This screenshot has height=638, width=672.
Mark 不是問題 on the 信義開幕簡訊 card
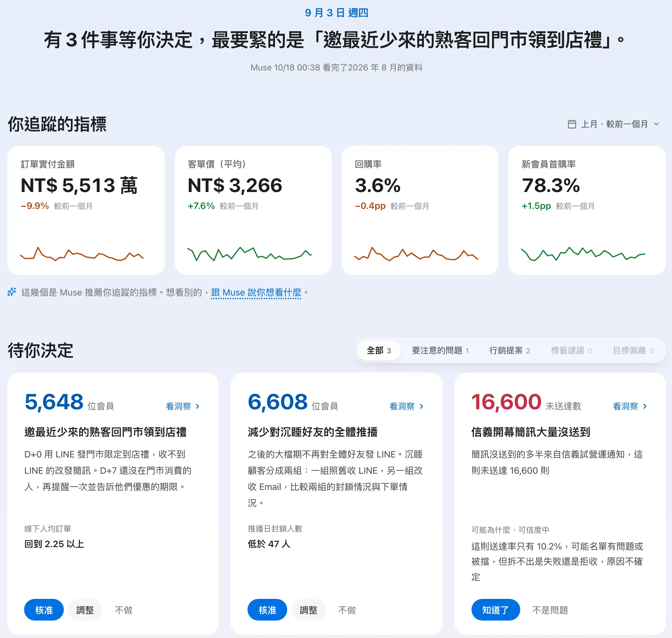550,610
